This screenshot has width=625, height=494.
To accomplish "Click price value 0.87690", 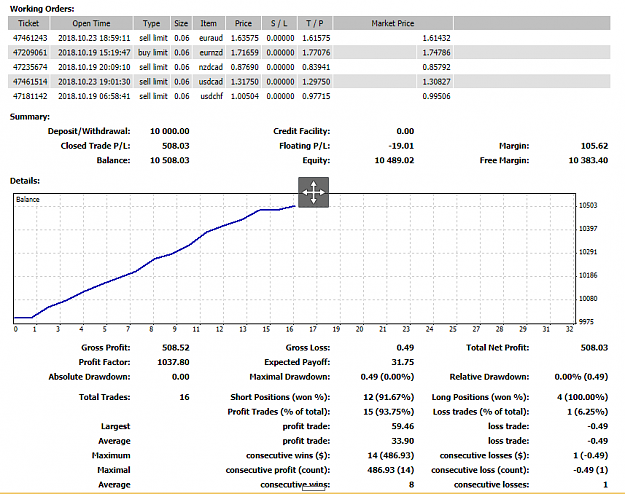I will coord(244,67).
